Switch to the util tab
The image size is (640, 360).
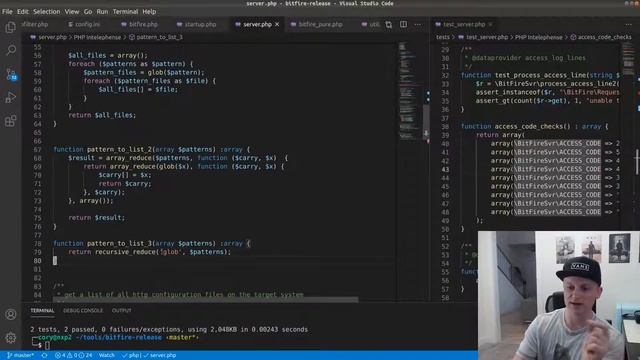point(371,24)
